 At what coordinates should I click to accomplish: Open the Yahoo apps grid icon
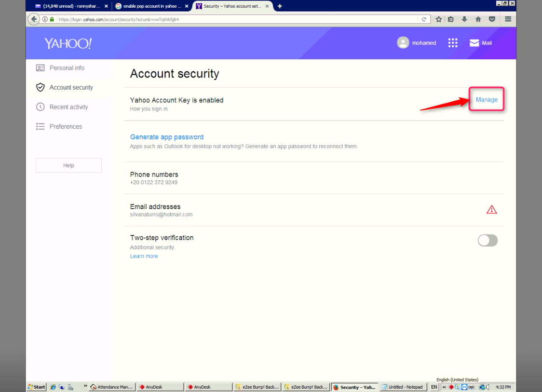pyautogui.click(x=453, y=43)
